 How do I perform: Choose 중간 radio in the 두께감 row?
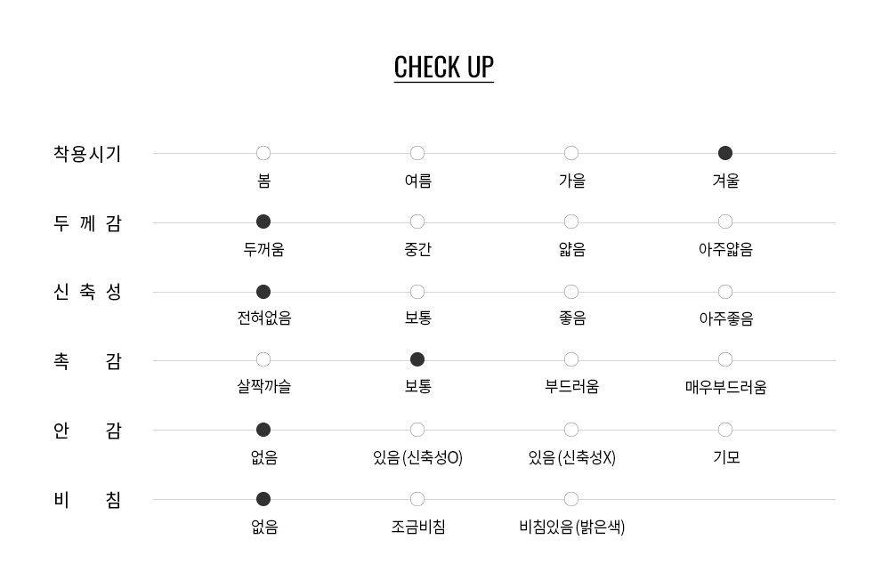tap(417, 222)
